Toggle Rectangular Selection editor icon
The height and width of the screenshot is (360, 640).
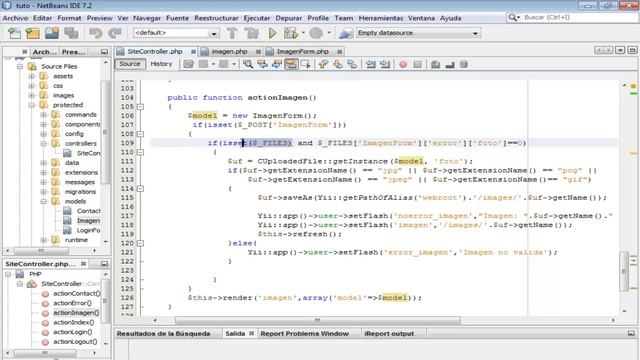click(x=305, y=64)
